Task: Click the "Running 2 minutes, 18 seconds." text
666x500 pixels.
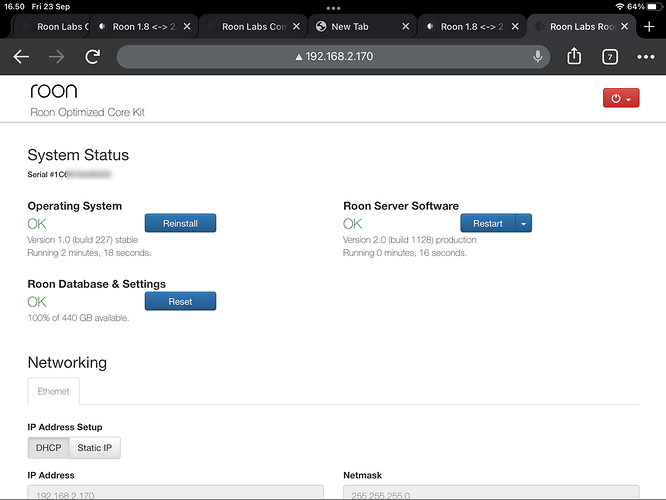Action: tap(89, 253)
